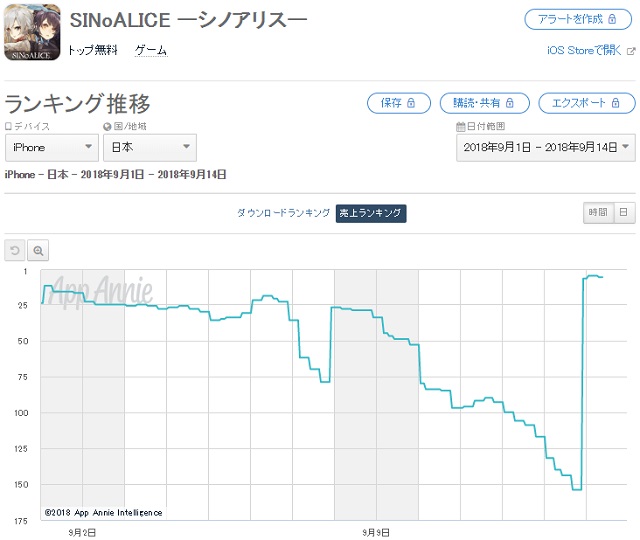This screenshot has height=540, width=640.
Task: Open the date range 2018年9月1日 dropdown
Action: tap(546, 147)
